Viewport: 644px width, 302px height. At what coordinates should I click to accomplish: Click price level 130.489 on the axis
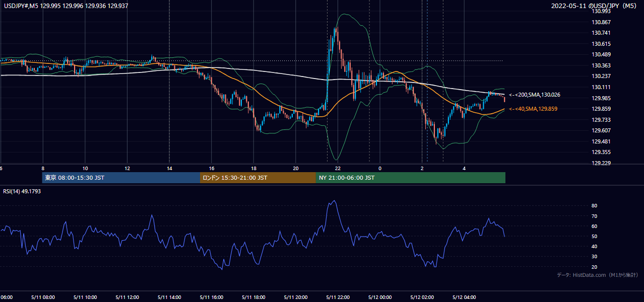pos(602,55)
